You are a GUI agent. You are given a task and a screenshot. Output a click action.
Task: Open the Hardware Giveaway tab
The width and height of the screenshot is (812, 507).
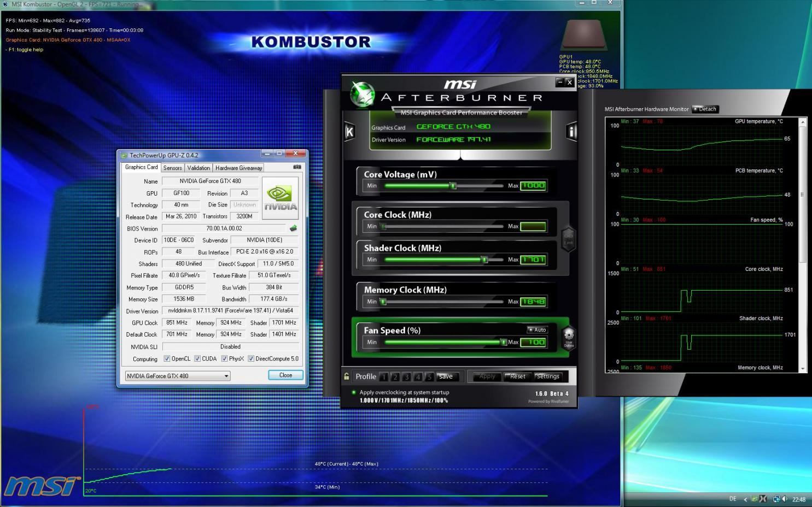click(x=238, y=168)
